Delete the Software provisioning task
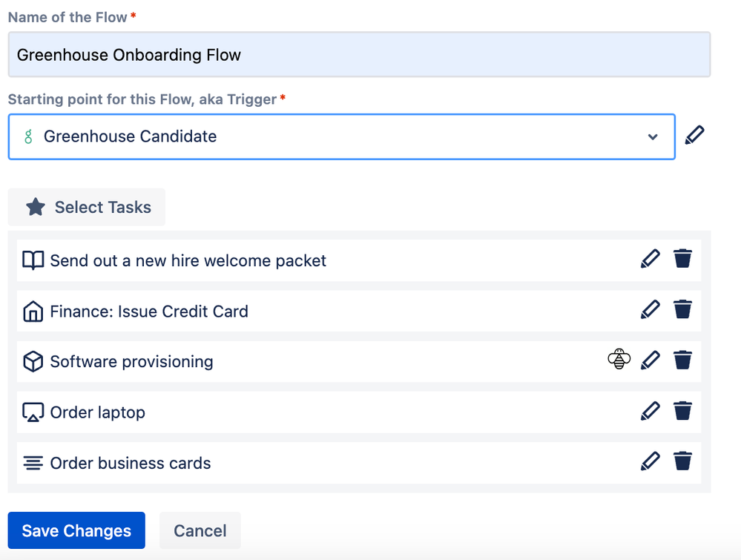 (682, 360)
